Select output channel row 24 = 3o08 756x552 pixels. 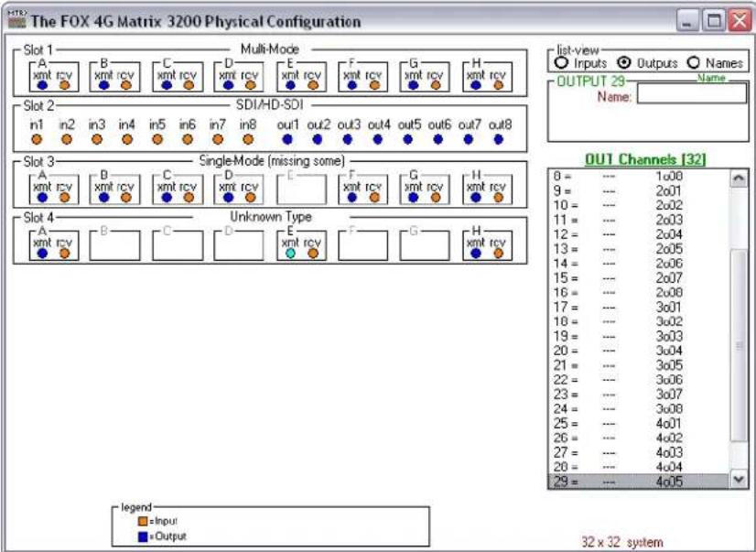[640, 409]
